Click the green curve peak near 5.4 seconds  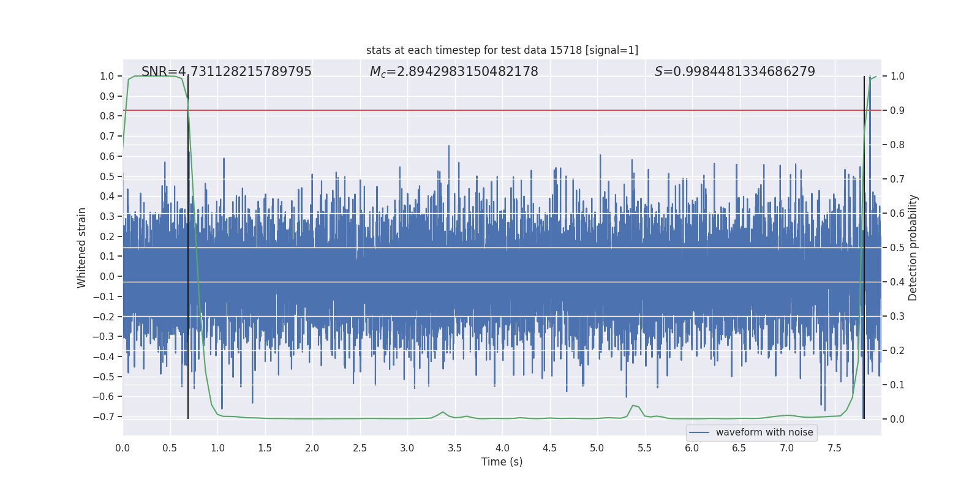[633, 405]
